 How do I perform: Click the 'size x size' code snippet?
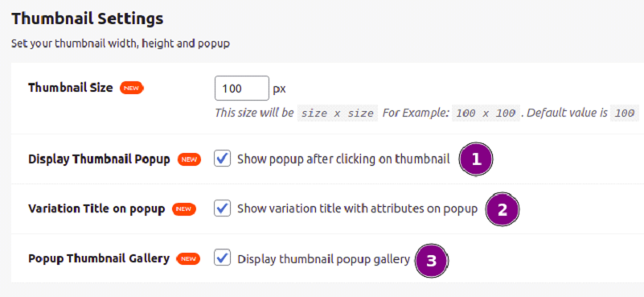click(x=338, y=113)
